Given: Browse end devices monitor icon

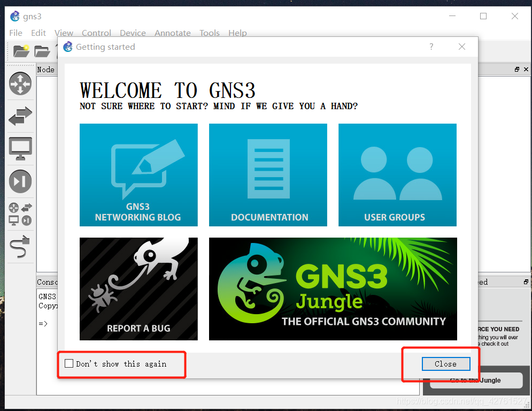Looking at the screenshot, I should tap(20, 148).
